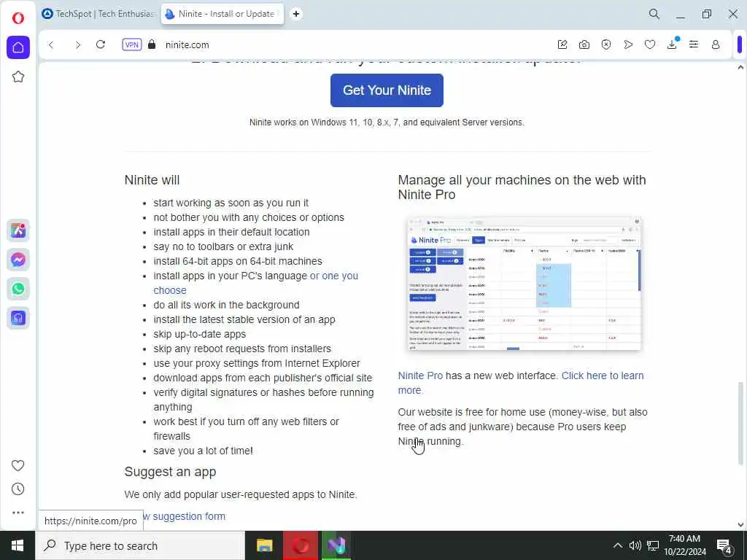Open the Windows Start menu
Screen dimensions: 747x560
(x=18, y=545)
